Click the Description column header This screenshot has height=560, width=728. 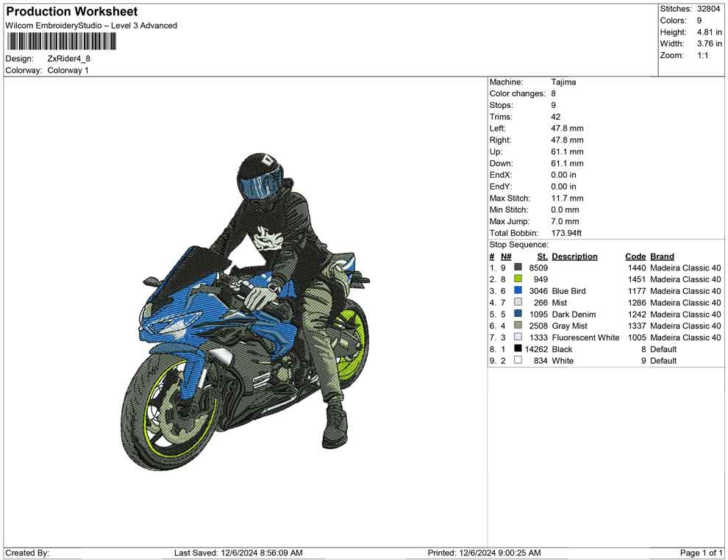click(x=574, y=256)
